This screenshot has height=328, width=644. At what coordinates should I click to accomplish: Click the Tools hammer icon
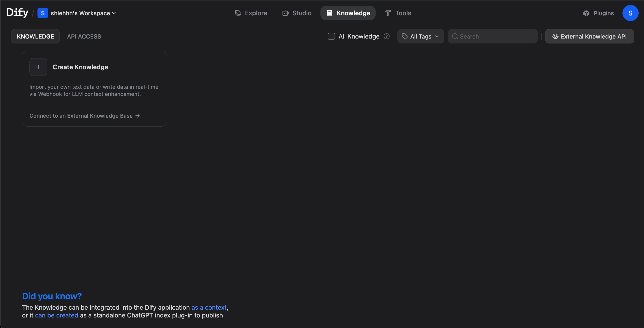coord(388,13)
